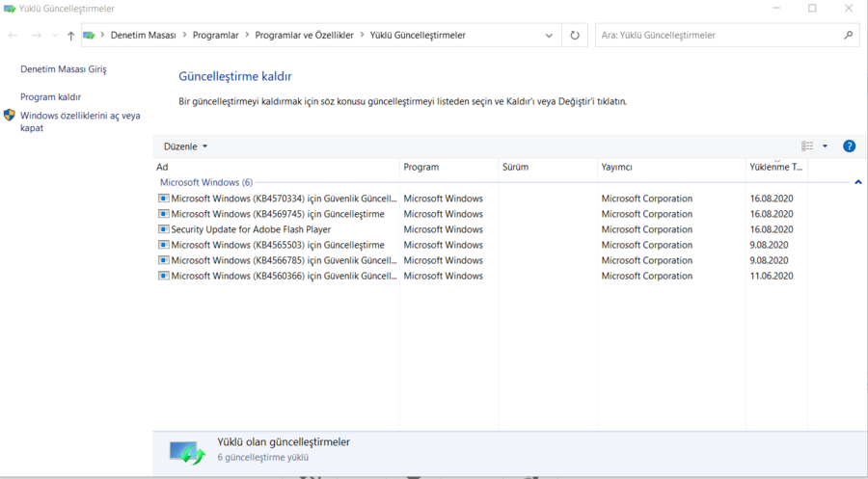Click the change view icon

807,146
